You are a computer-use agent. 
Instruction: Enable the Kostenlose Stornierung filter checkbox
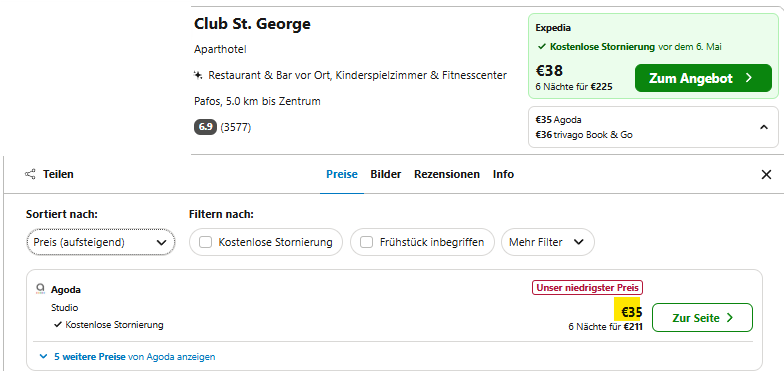pos(206,242)
